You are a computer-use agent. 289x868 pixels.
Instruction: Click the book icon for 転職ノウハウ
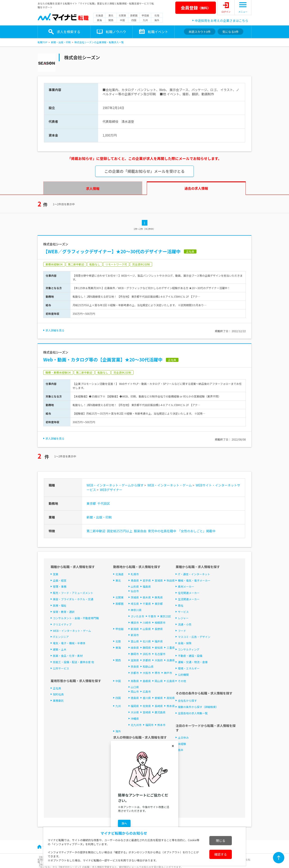pos(99,32)
